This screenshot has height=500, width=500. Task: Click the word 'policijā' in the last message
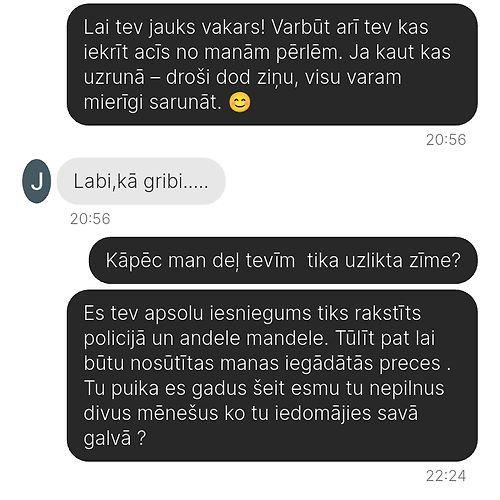coord(115,339)
